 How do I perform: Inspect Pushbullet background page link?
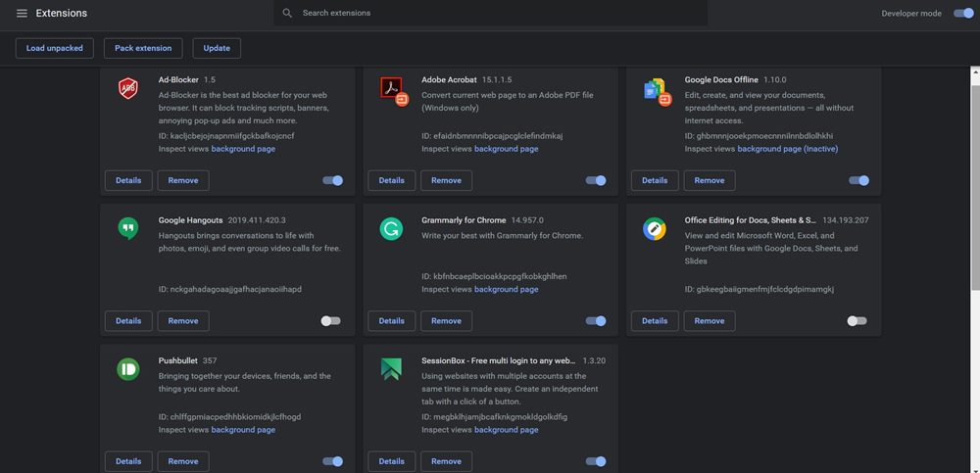point(243,431)
